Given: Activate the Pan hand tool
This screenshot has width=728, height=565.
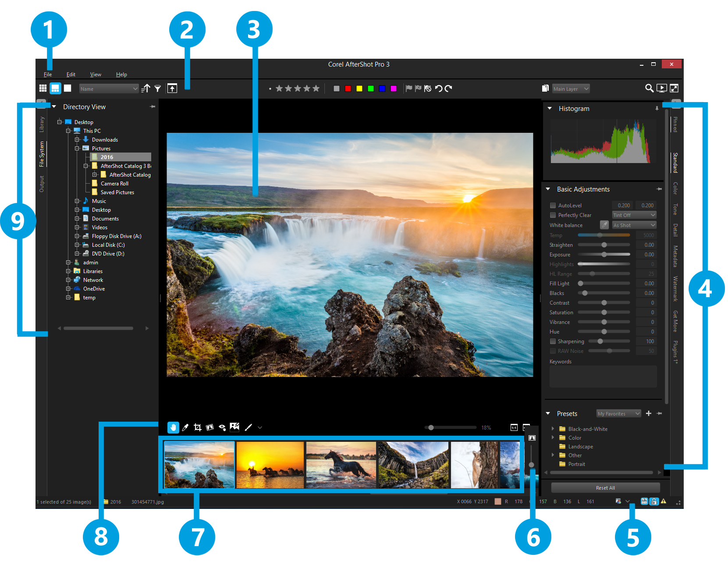Looking at the screenshot, I should point(173,427).
